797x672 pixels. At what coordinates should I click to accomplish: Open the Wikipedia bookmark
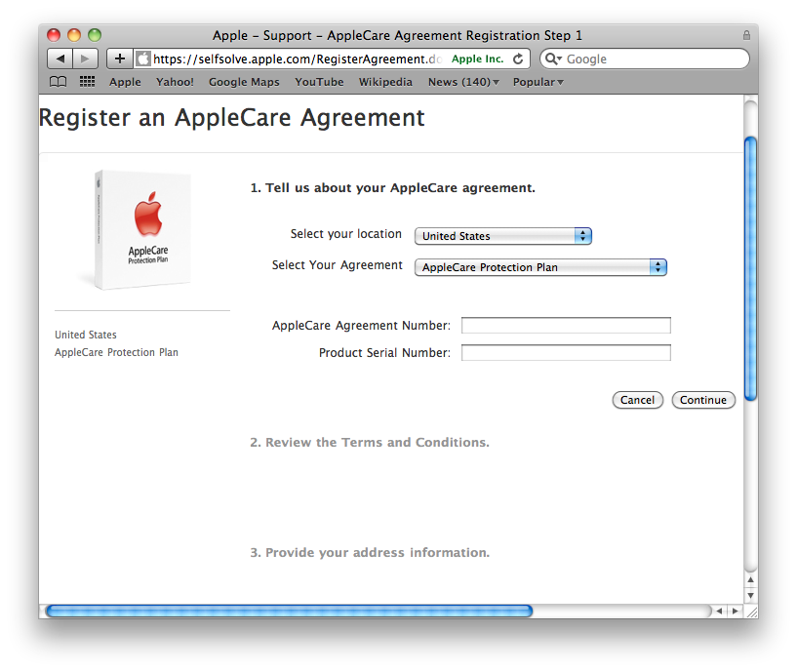385,82
